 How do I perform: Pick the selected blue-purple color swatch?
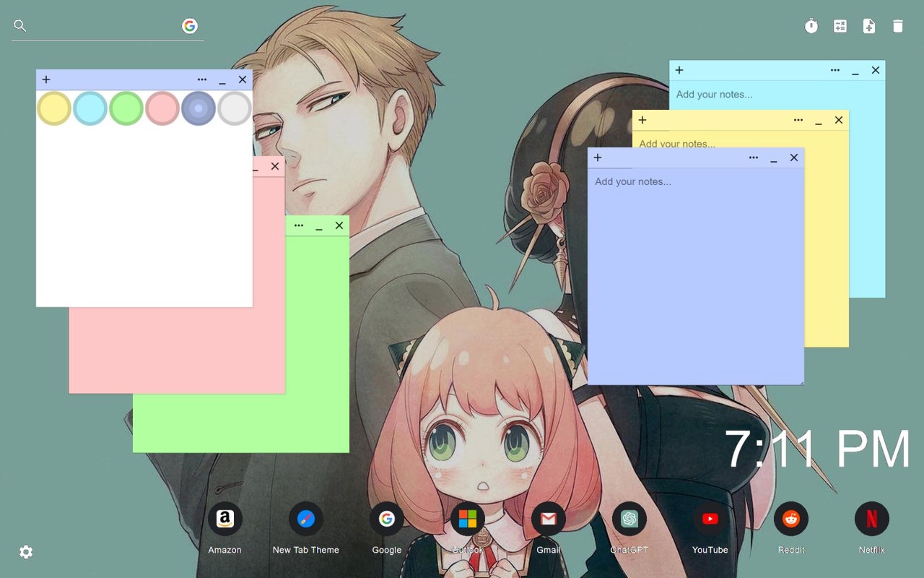coord(199,108)
